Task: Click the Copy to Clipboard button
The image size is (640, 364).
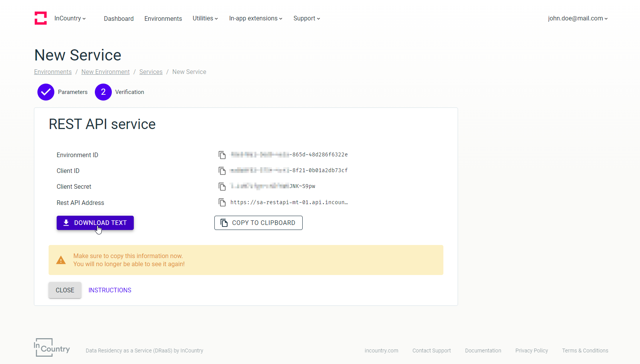Action: coord(258,223)
